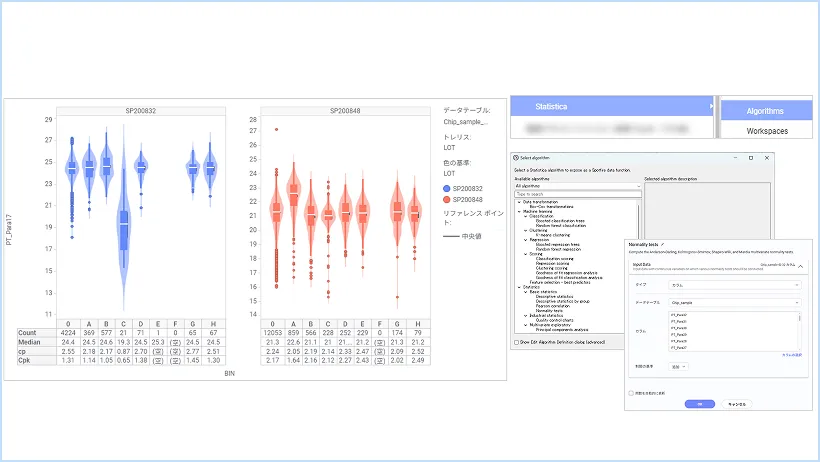This screenshot has width=820, height=462.
Task: Select Descriptive statistics algorithm
Action: tap(554, 297)
